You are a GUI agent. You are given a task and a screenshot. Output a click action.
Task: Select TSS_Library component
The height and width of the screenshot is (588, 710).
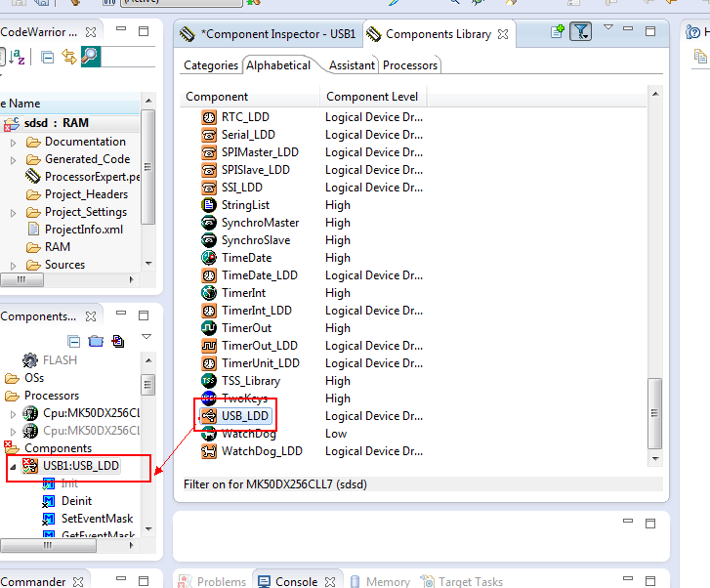tap(251, 381)
